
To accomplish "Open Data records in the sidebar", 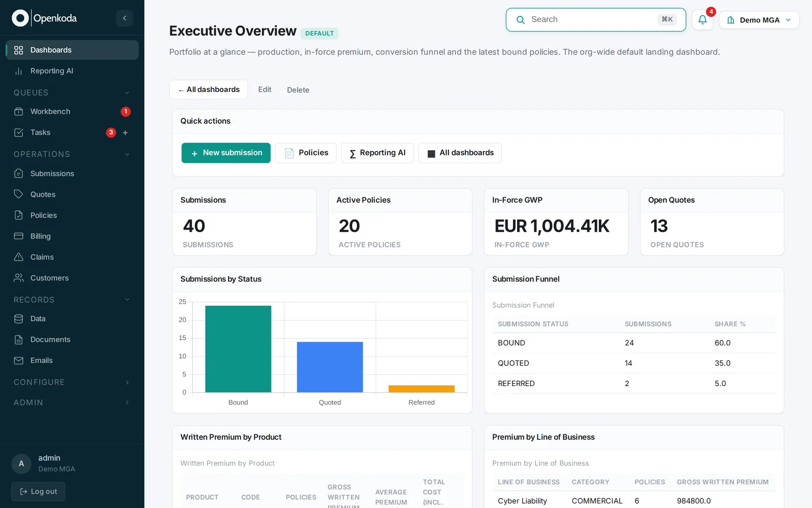I will pos(72,319).
